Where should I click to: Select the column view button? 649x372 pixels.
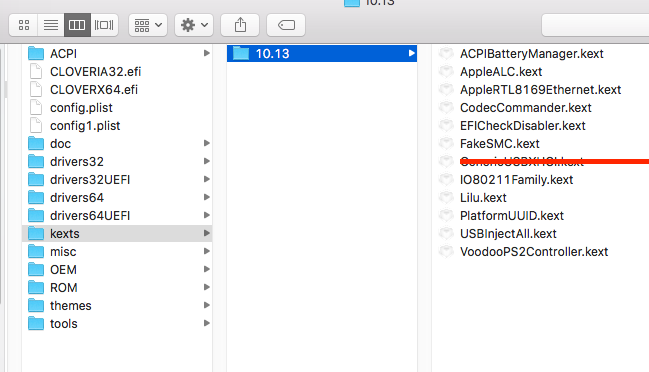(x=77, y=25)
